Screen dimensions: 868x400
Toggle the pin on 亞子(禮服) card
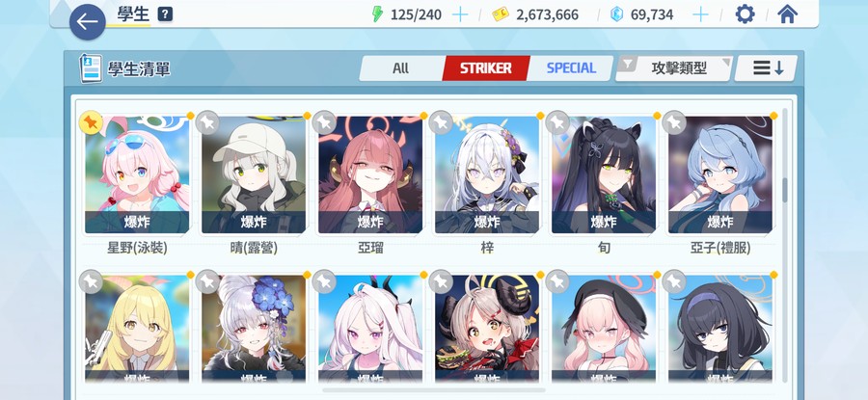point(674,122)
